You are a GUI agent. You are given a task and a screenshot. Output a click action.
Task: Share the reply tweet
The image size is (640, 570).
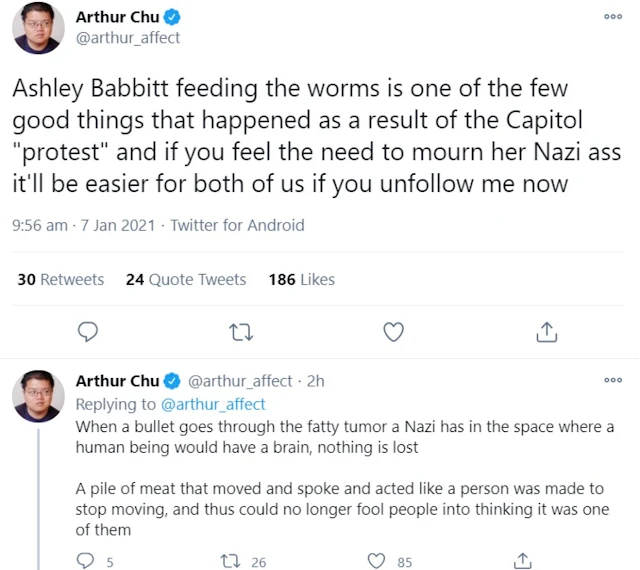522,562
